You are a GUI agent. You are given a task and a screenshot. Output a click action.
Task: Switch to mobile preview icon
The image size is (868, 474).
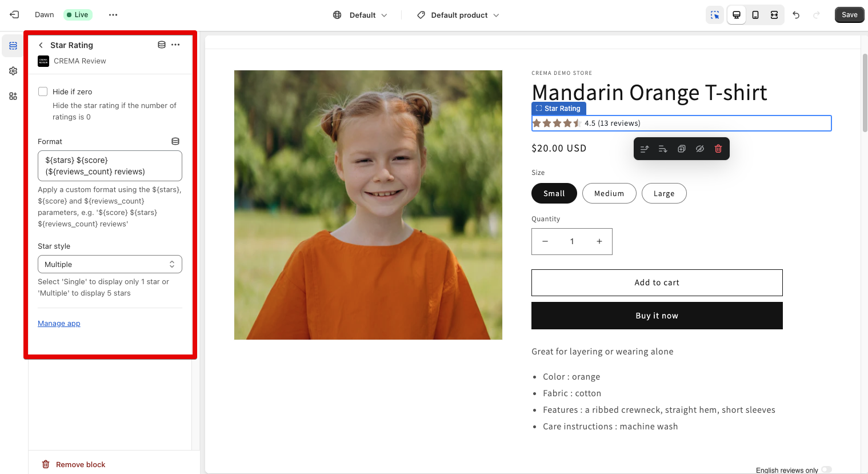[755, 15]
